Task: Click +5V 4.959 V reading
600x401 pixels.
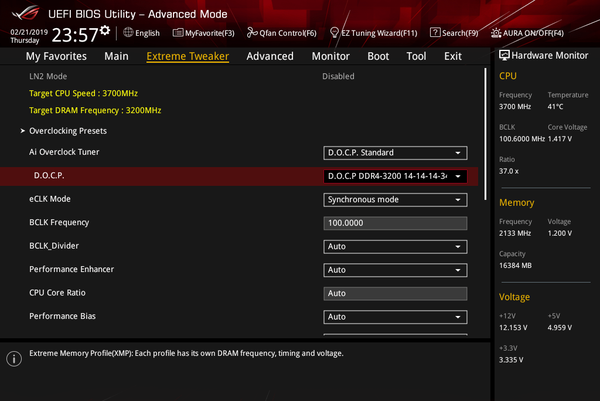Action: [560, 328]
